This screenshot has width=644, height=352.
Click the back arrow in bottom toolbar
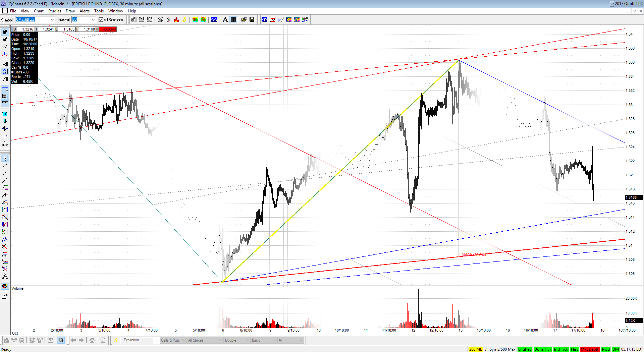click(73, 340)
